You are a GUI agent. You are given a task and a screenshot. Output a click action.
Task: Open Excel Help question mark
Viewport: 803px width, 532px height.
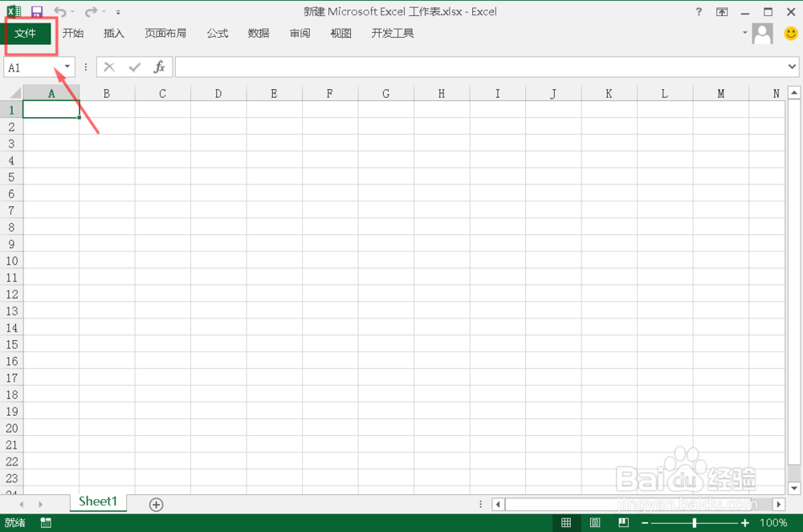click(x=699, y=12)
